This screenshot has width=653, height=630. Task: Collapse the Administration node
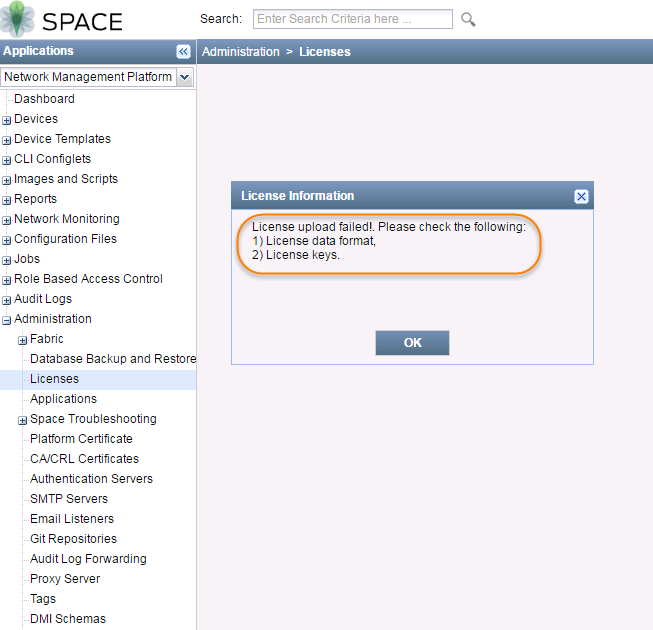tap(6, 320)
